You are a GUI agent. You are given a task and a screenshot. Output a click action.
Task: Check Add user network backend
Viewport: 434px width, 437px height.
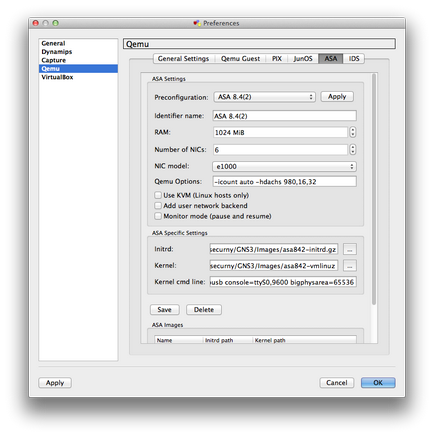(158, 206)
